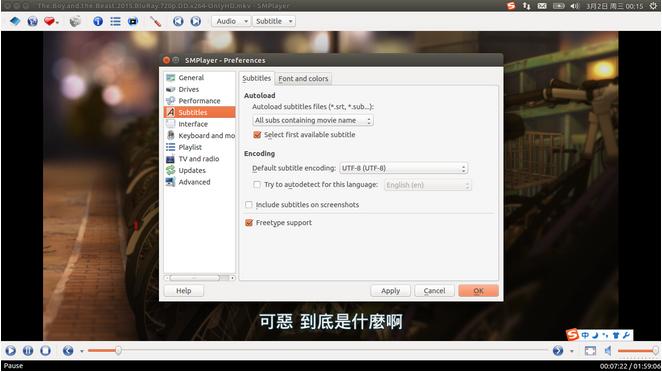Viewport: 662px width, 372px height.
Task: Select Performance in preferences sidebar
Action: click(199, 101)
